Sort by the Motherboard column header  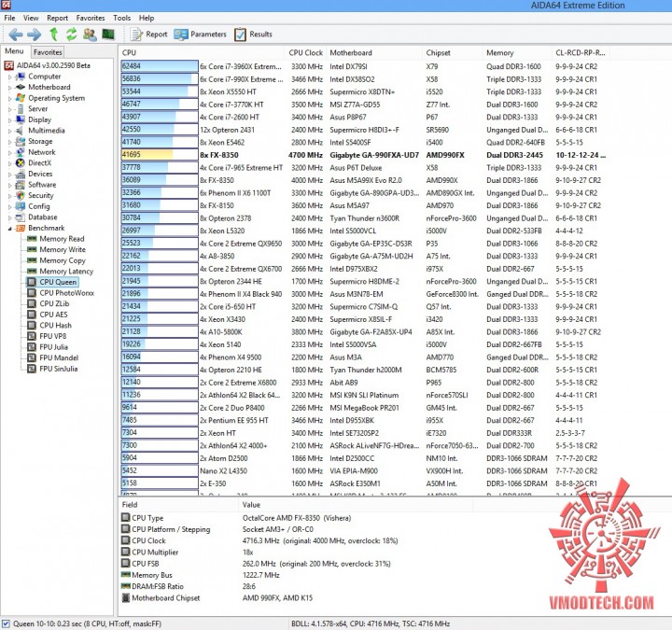click(374, 52)
